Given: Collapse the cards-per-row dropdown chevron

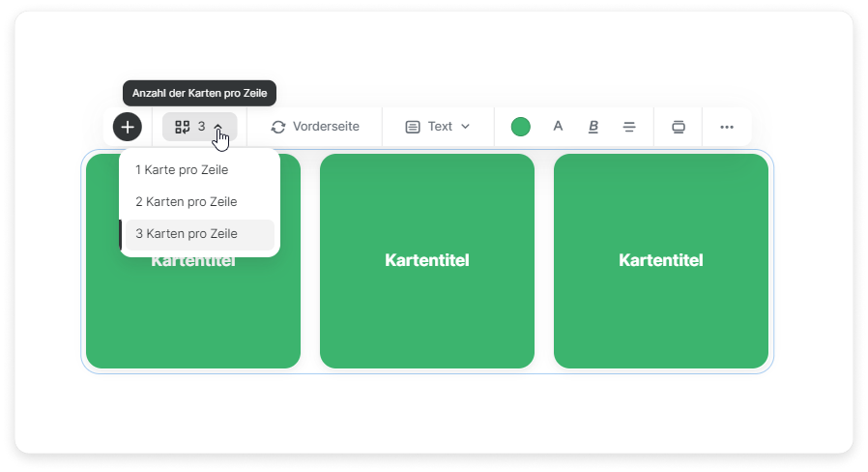Looking at the screenshot, I should tap(219, 127).
